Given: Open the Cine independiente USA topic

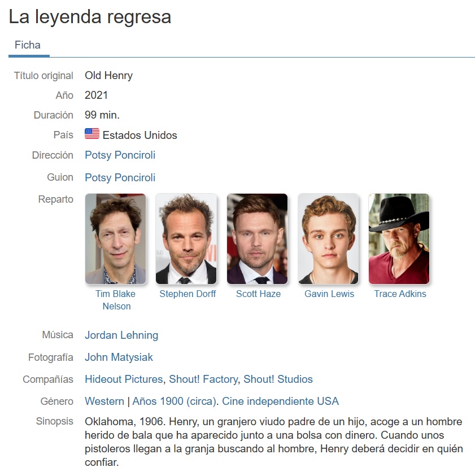Looking at the screenshot, I should [x=280, y=401].
